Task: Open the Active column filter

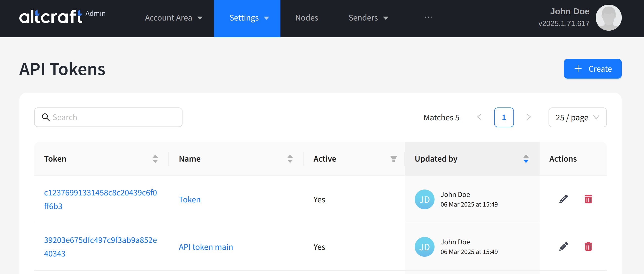Action: (393, 159)
